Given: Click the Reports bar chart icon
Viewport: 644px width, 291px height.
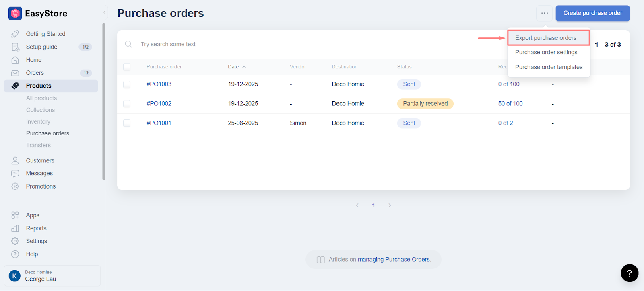Looking at the screenshot, I should point(15,228).
